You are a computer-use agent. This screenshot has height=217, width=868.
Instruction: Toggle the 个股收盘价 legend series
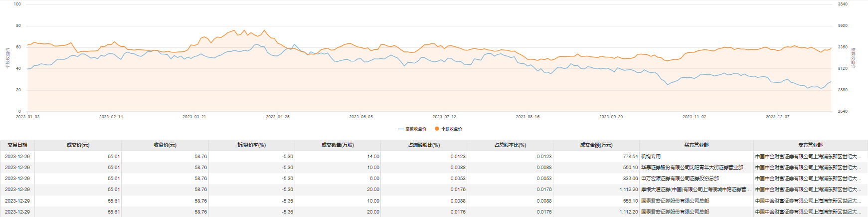448,129
